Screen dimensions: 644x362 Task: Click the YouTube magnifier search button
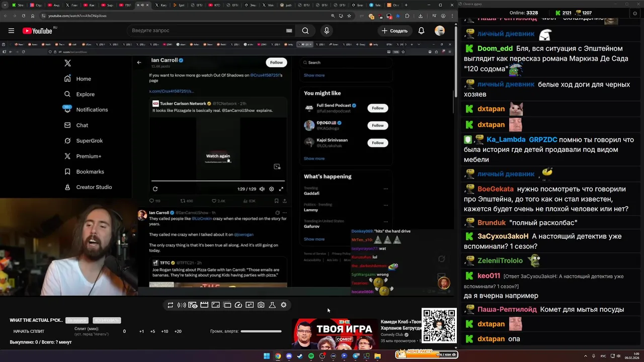pos(305,31)
